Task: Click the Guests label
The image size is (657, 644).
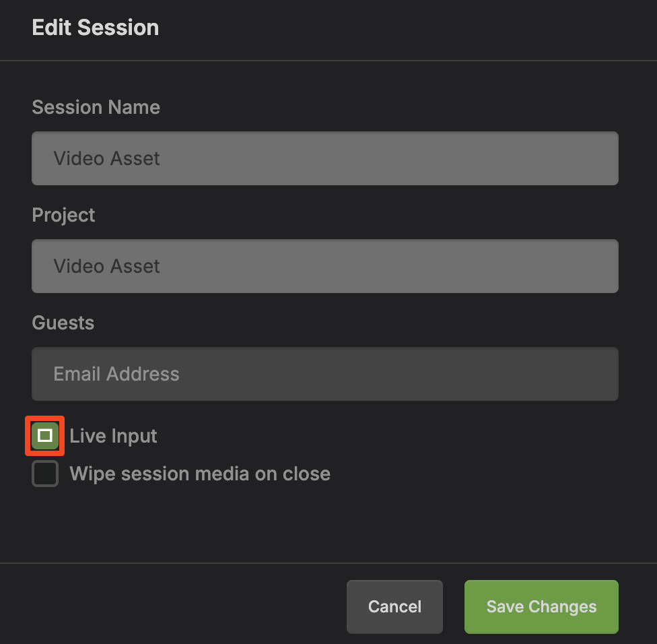Action: (63, 323)
